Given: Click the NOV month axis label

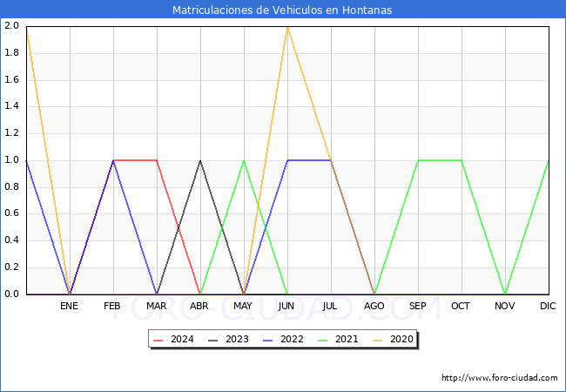Looking at the screenshot, I should (x=505, y=306).
